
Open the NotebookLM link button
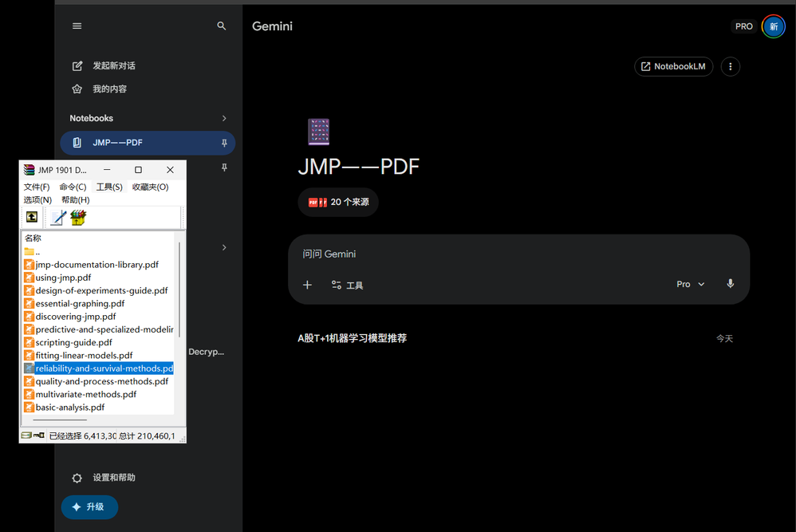coord(674,66)
